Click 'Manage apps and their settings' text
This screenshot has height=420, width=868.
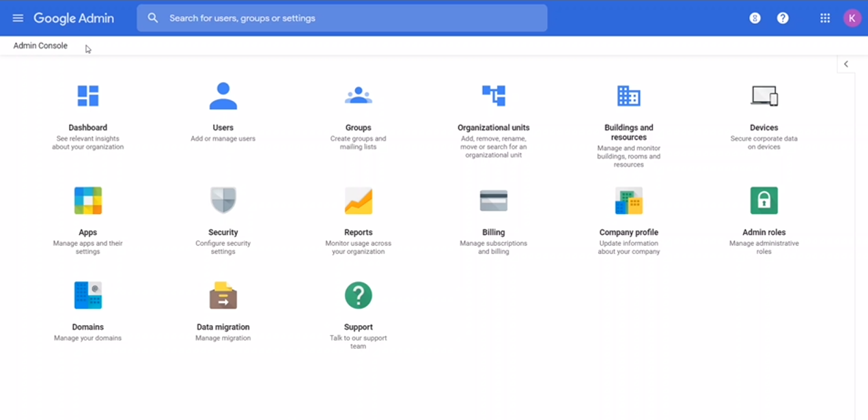(x=88, y=247)
